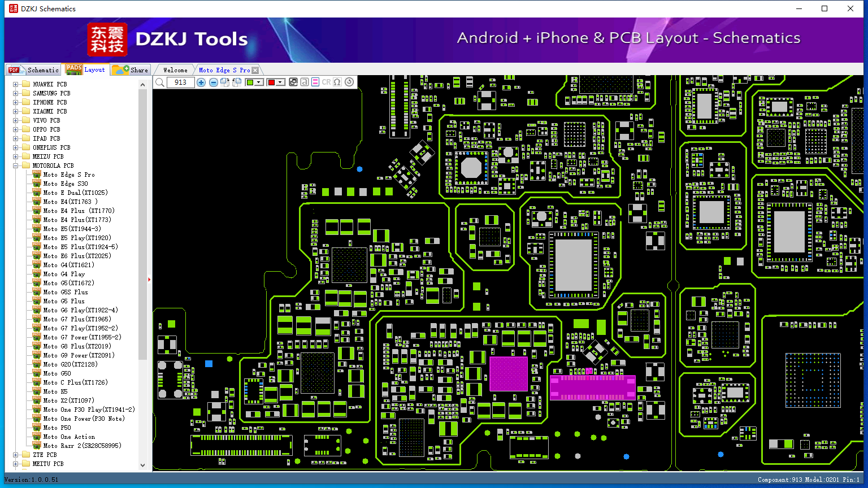This screenshot has height=488, width=868.
Task: Click the red color swatch
Action: [271, 82]
